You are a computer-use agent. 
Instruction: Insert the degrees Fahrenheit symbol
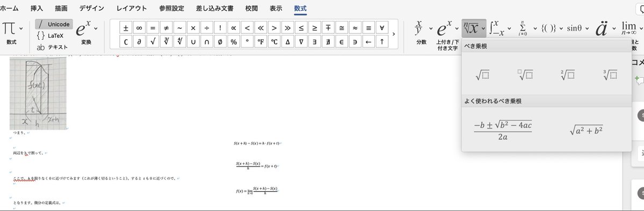click(261, 41)
